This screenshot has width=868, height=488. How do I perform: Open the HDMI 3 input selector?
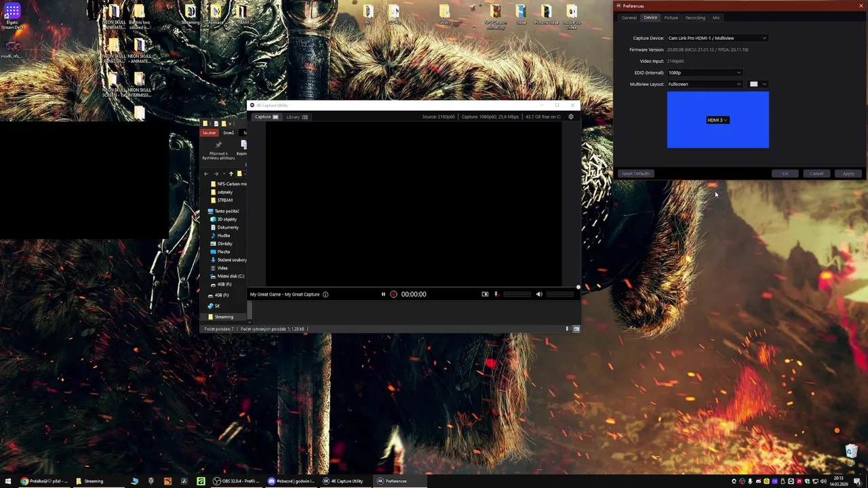click(717, 120)
